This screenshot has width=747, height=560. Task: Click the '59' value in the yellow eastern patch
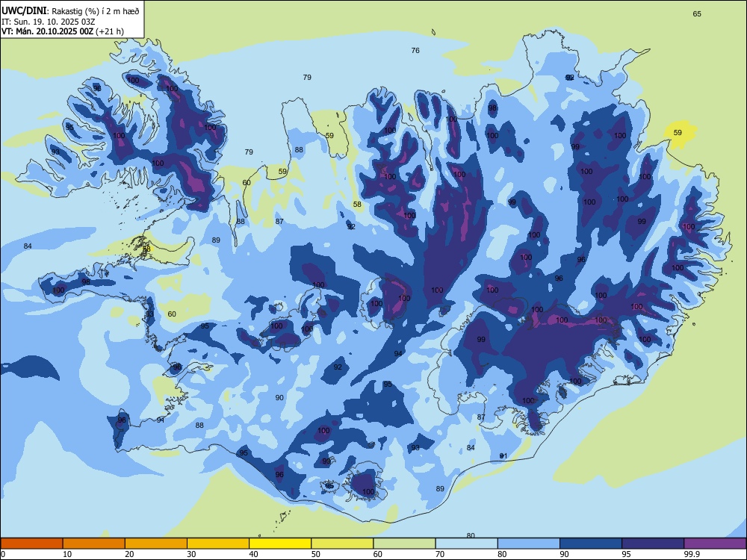[x=678, y=132]
